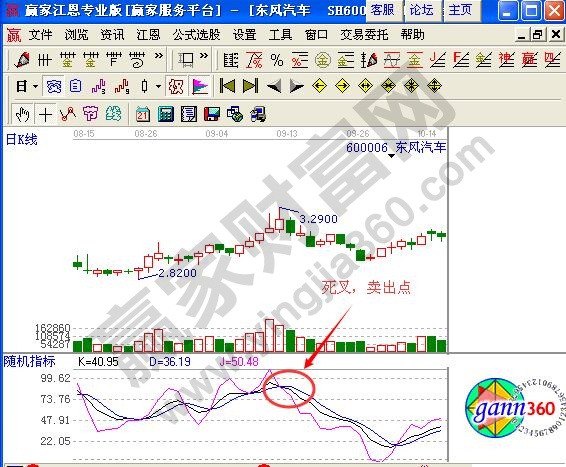Click the sine wave cycle tool icon

tap(392, 60)
